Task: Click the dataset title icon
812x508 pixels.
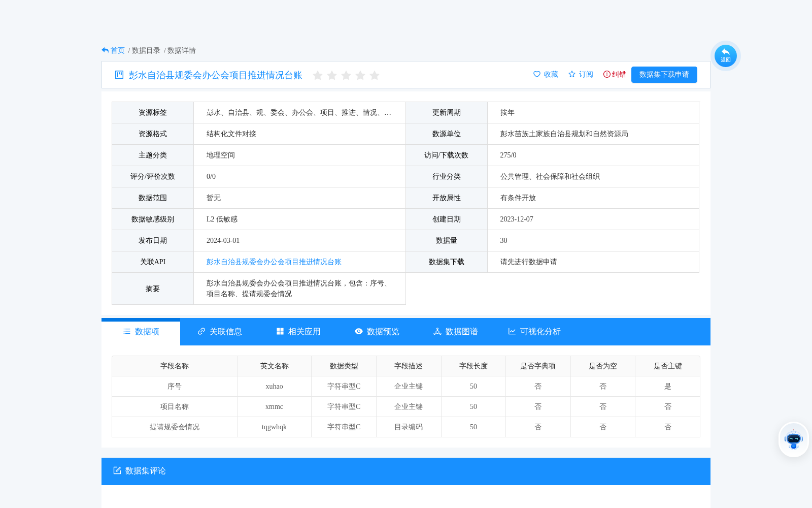Action: click(x=119, y=75)
